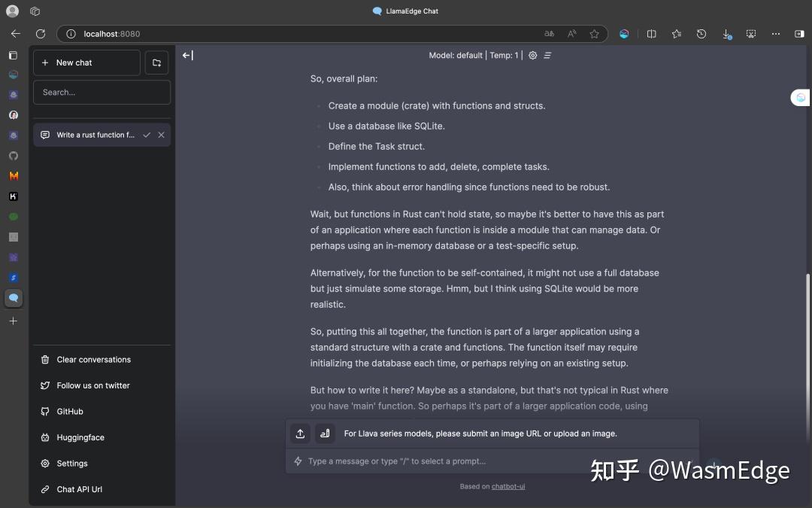Image resolution: width=812 pixels, height=508 pixels.
Task: Collapse the chat sidebar with the left arrow
Action: coord(186,54)
